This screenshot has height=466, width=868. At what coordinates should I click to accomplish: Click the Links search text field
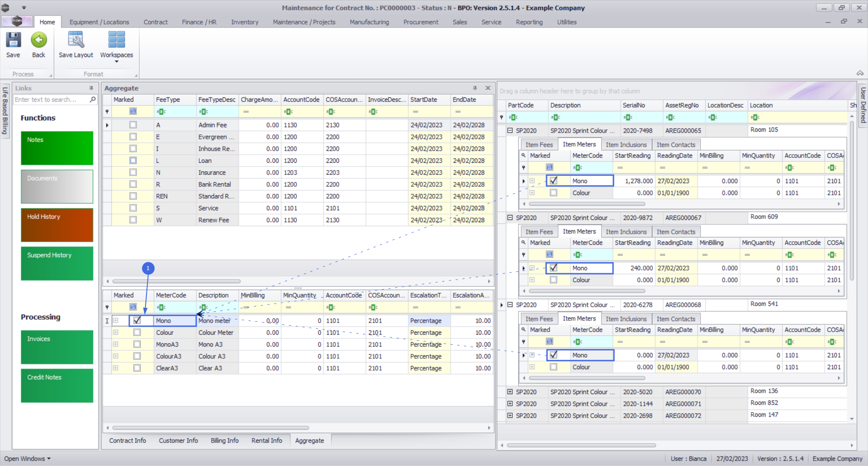[x=51, y=100]
